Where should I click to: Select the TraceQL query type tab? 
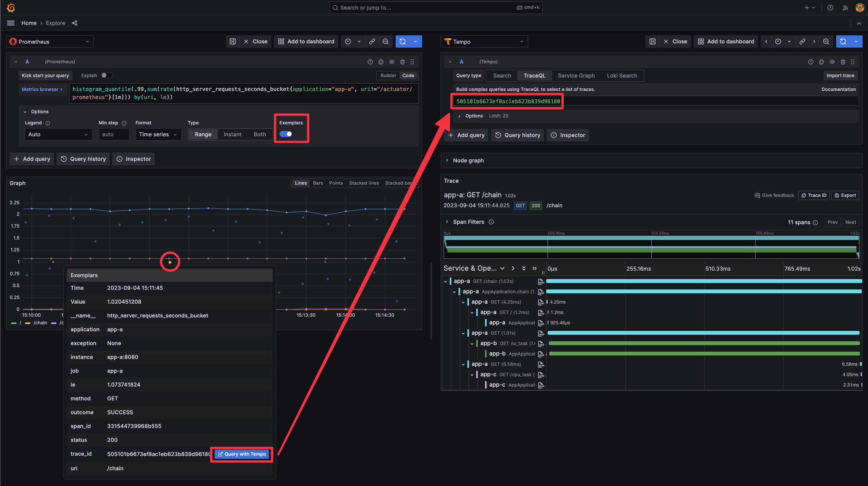pos(534,76)
